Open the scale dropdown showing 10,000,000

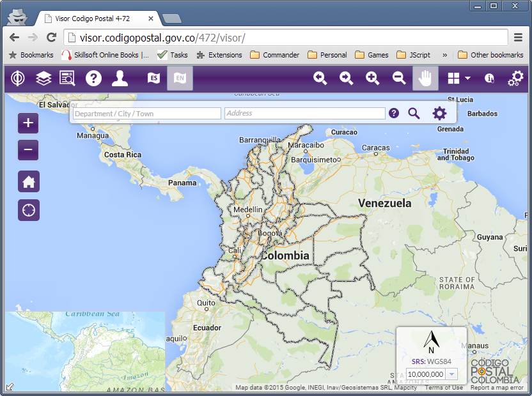tap(451, 374)
